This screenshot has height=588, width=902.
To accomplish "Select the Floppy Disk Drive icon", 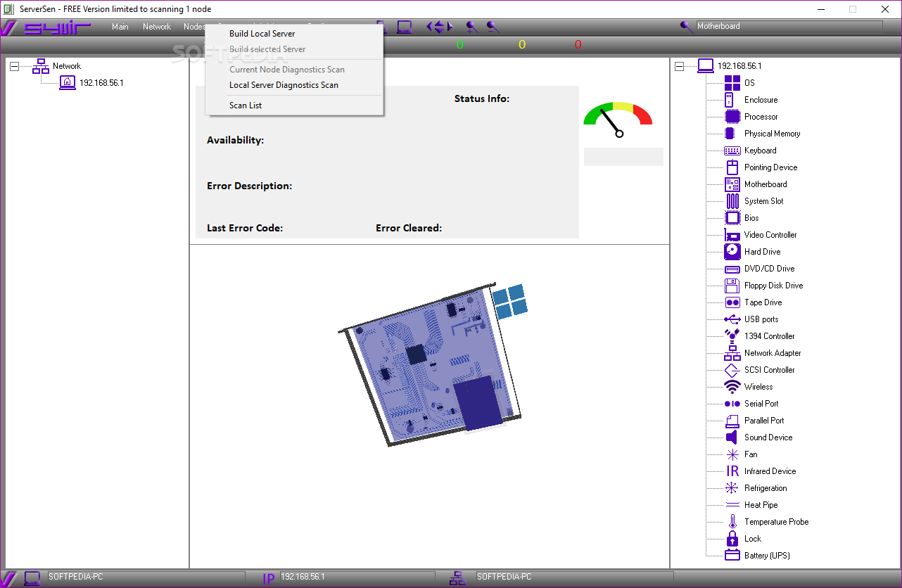I will tap(732, 286).
